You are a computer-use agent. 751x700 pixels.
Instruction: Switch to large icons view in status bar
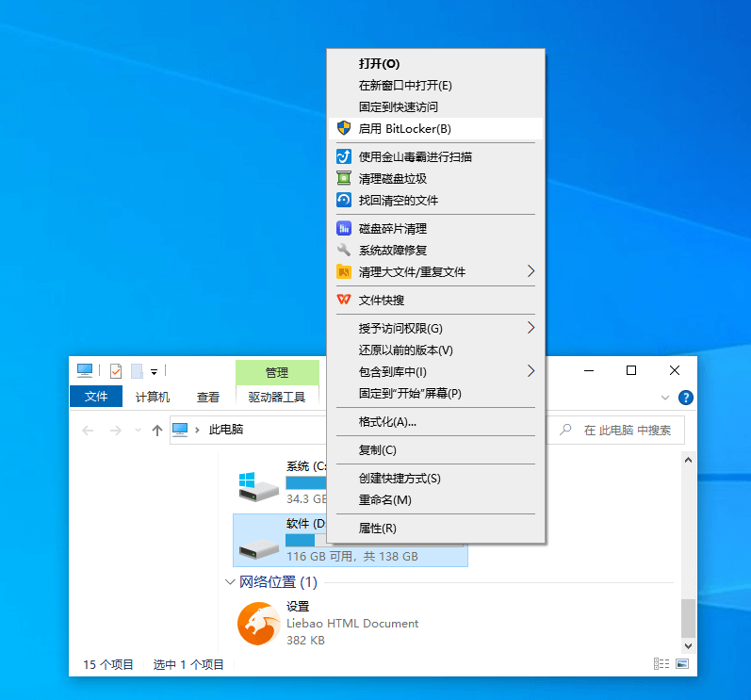point(682,664)
